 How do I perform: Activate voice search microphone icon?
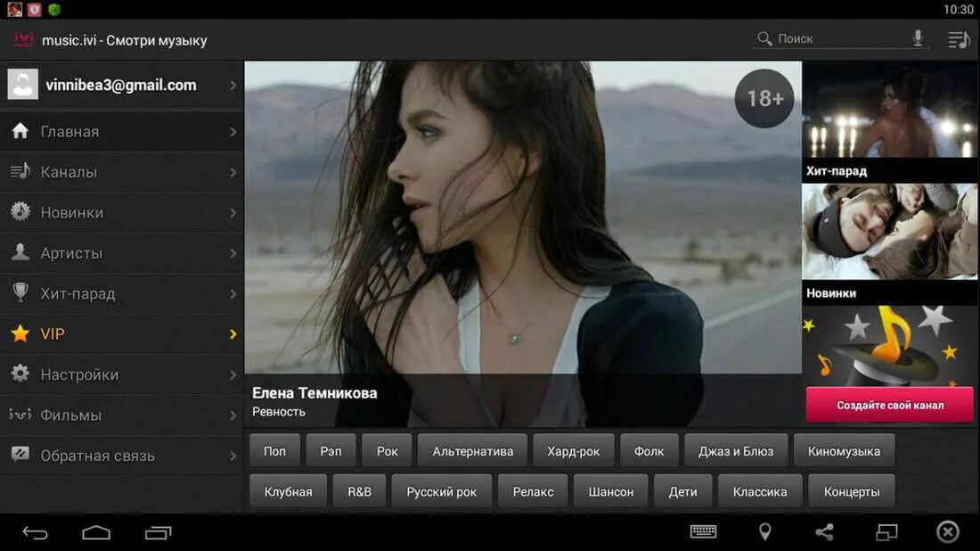click(918, 38)
